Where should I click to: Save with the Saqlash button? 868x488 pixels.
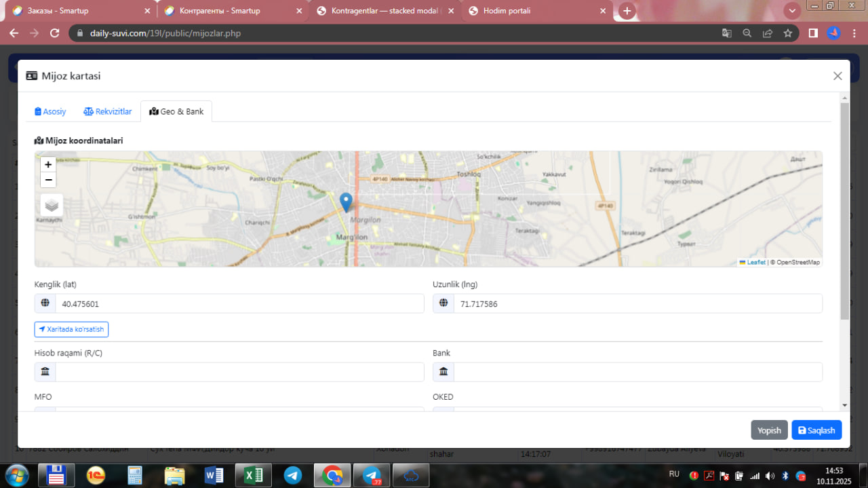point(816,430)
